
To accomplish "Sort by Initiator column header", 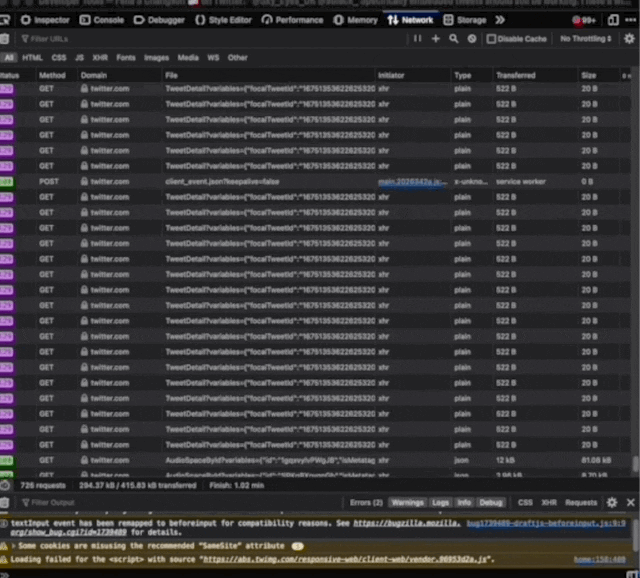I will coord(413,75).
